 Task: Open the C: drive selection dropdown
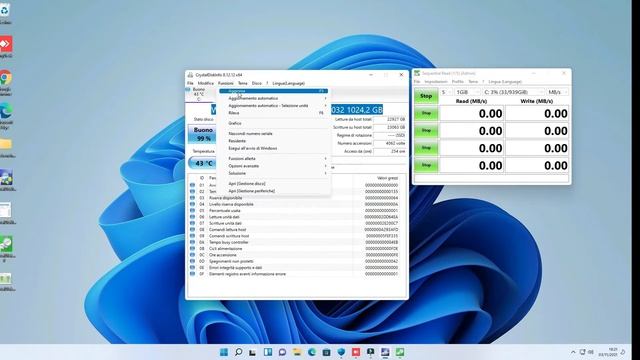(513, 92)
